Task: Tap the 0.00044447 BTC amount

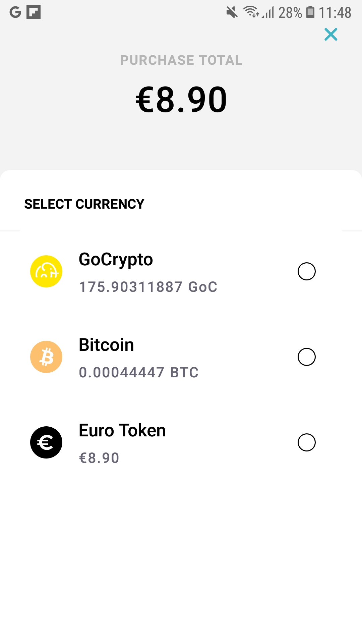Action: [x=138, y=373]
